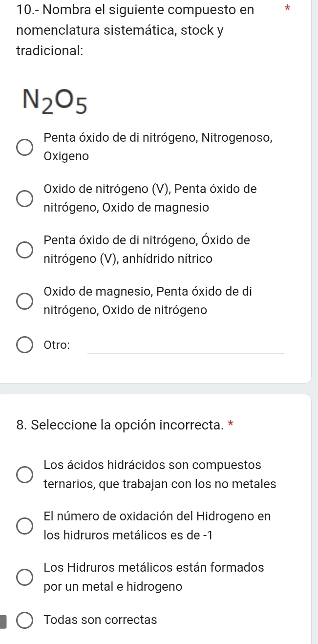318x644 pixels.
Task: Select the "Todas son correctas" radio button
Action: [x=25, y=621]
